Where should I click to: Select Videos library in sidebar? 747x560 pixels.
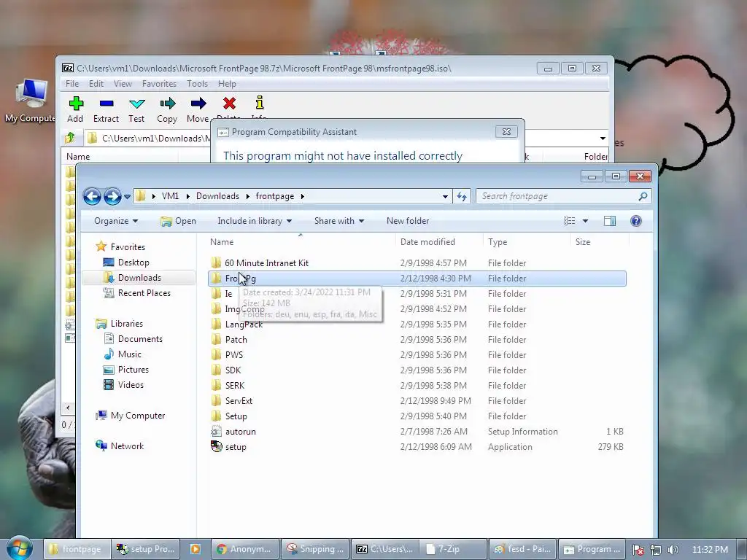click(x=131, y=385)
